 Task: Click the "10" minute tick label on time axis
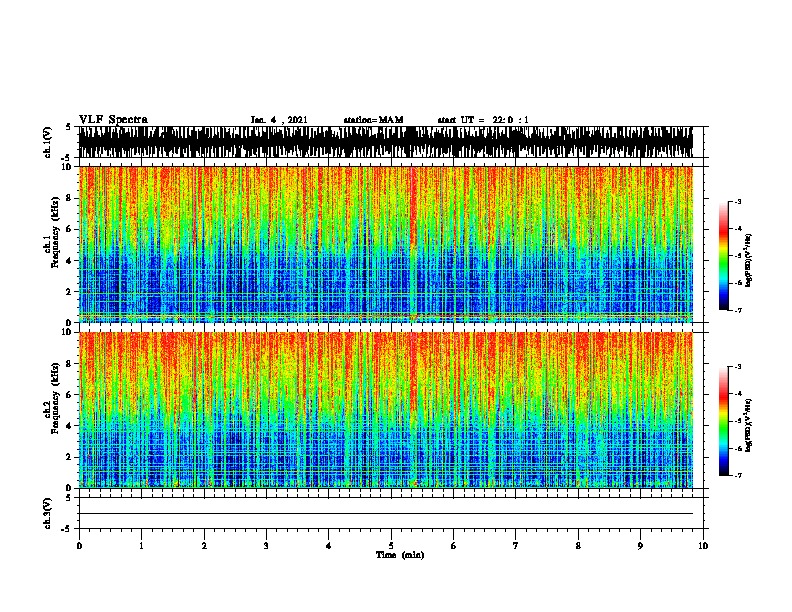pos(703,546)
